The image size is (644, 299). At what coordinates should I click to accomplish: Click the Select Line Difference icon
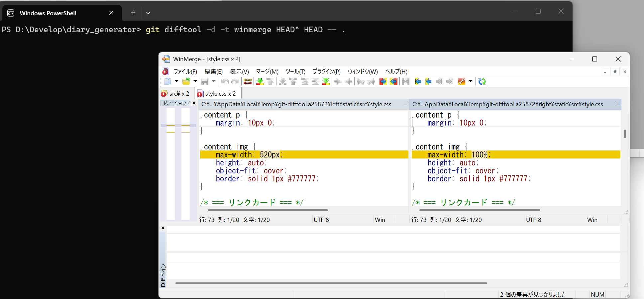tap(248, 81)
